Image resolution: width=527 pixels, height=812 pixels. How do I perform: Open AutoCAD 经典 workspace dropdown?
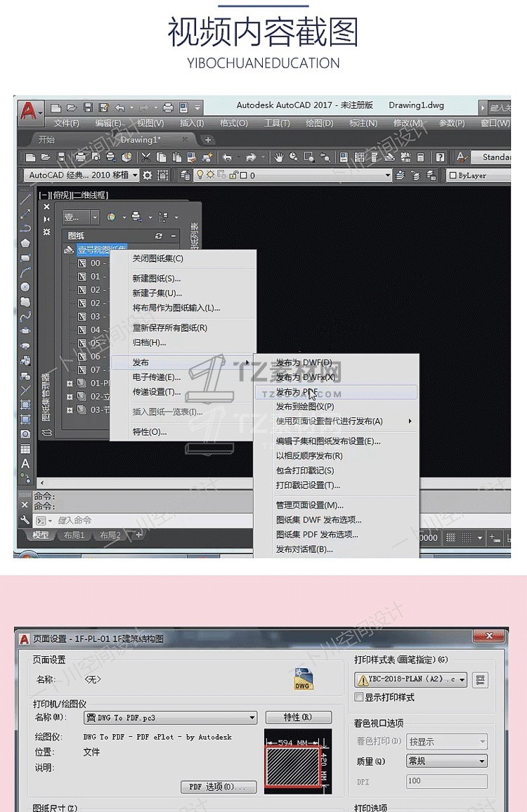tap(136, 176)
